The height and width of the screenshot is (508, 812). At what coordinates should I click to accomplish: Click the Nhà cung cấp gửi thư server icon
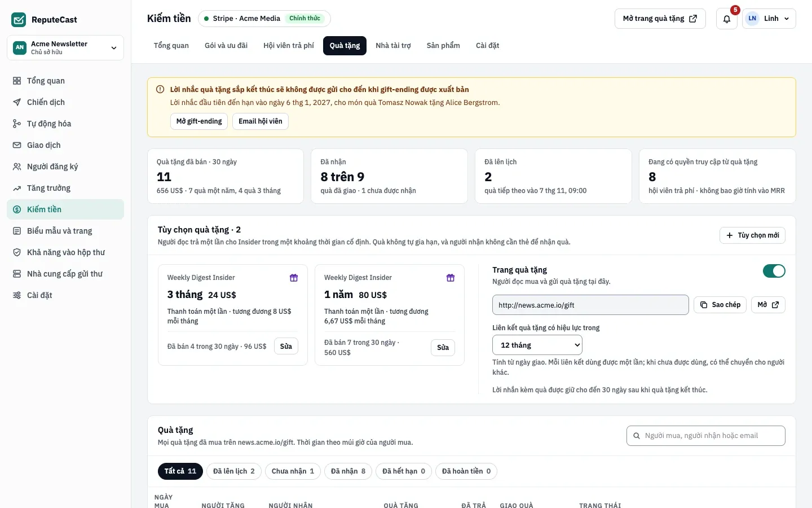point(17,274)
